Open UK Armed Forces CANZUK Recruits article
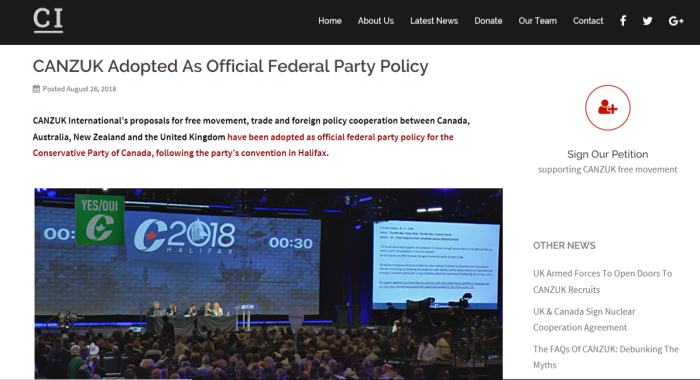The width and height of the screenshot is (700, 380). click(603, 281)
